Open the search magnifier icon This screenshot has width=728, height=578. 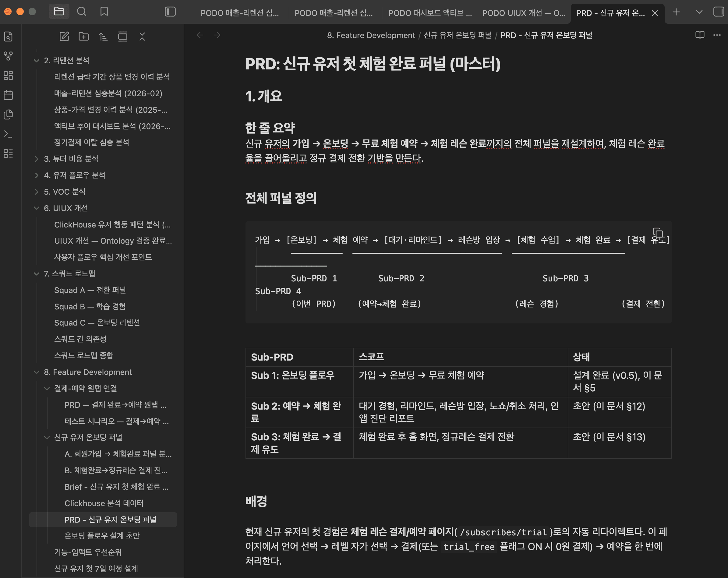point(81,12)
